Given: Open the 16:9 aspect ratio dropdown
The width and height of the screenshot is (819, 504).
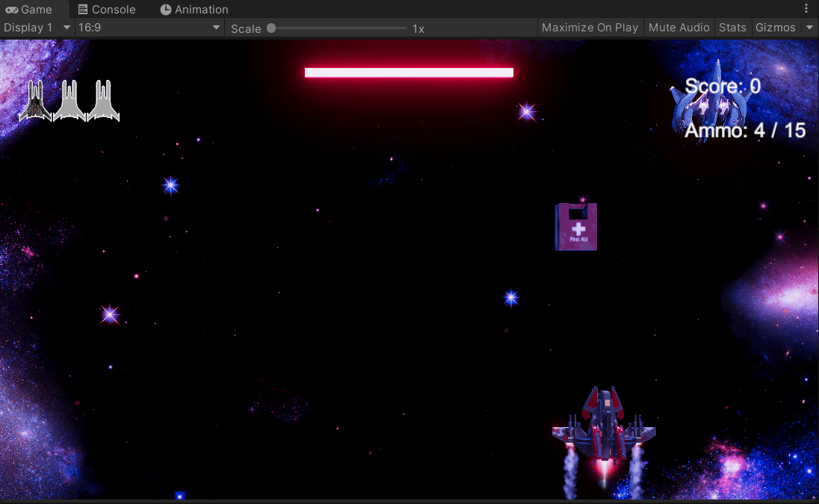Looking at the screenshot, I should click(x=149, y=28).
